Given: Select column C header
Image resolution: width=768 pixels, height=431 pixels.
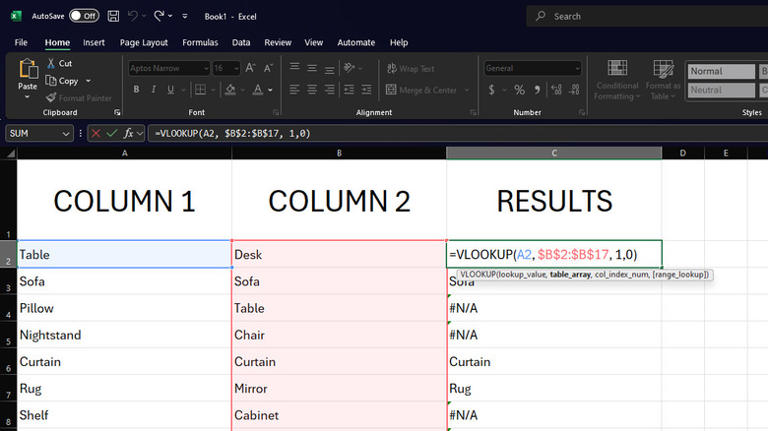Looking at the screenshot, I should point(554,153).
